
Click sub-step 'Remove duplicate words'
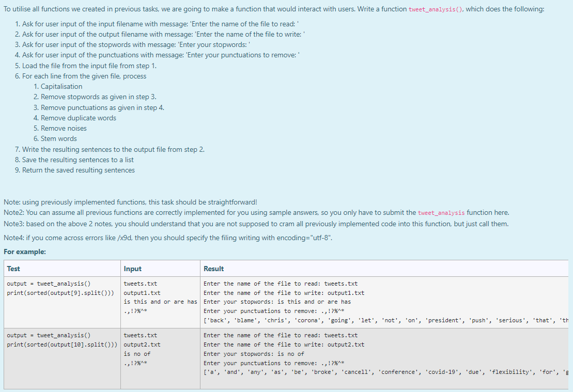pyautogui.click(x=78, y=118)
